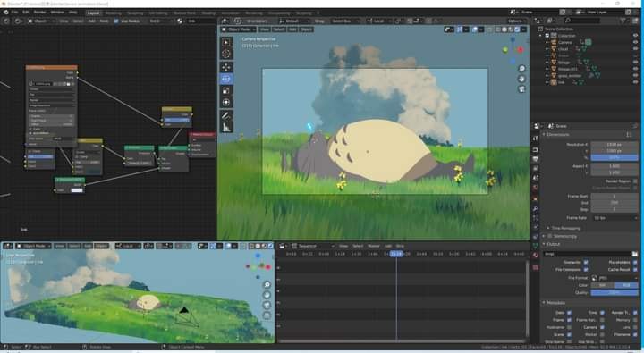Click Options button in viewport header
This screenshot has width=644, height=353.
(517, 21)
